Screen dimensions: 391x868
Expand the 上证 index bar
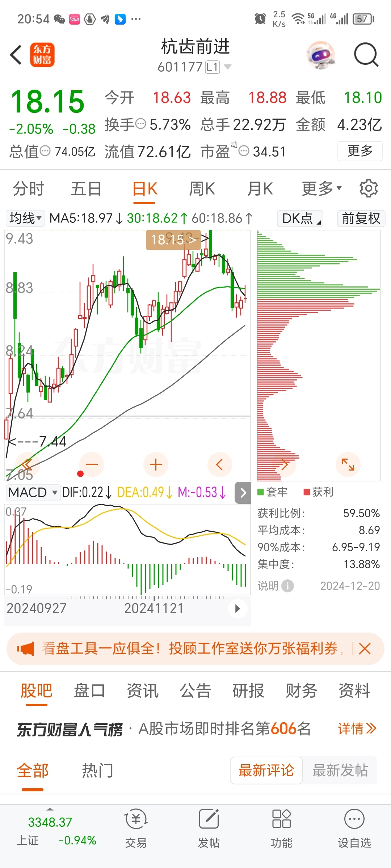click(50, 809)
